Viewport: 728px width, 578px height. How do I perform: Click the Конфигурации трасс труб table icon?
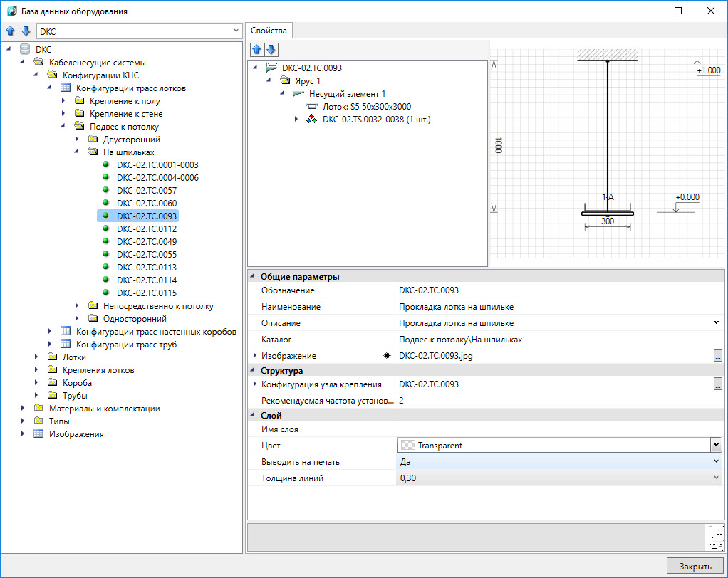click(x=66, y=344)
